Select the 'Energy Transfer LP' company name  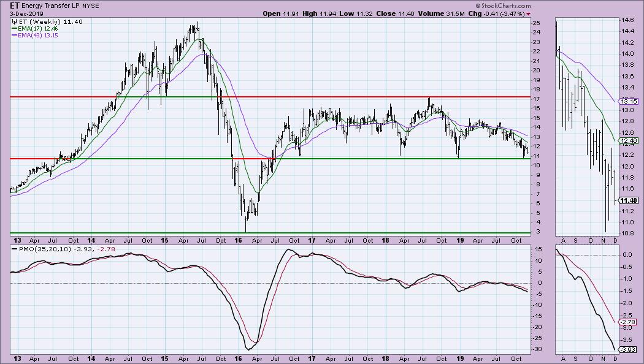[x=50, y=6]
